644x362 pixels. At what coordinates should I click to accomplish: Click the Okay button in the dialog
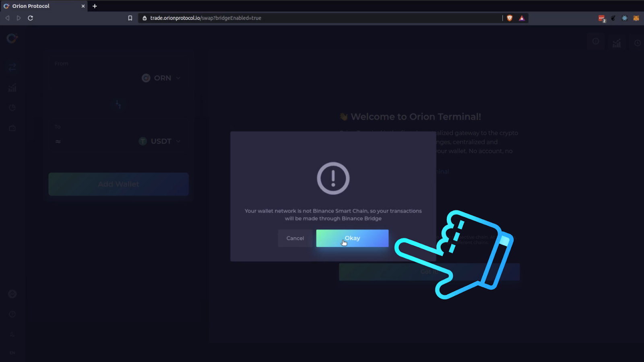352,238
